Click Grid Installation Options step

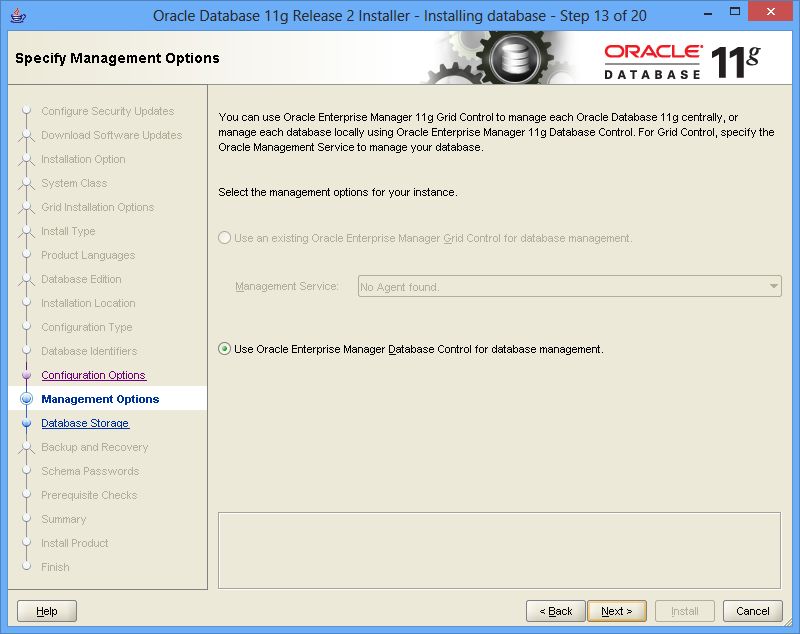coord(97,207)
